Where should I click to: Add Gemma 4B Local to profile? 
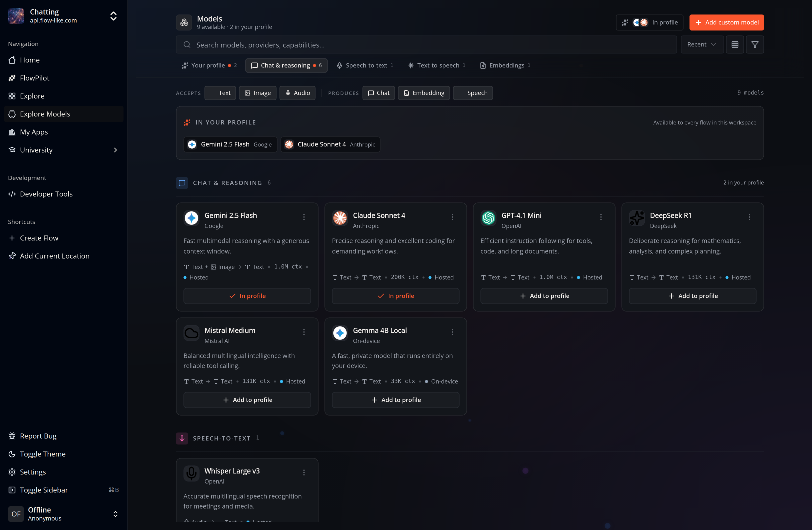tap(395, 400)
